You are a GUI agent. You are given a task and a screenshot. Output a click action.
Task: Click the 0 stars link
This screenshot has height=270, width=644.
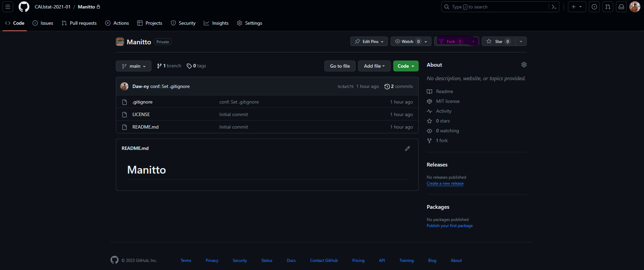coord(439,121)
